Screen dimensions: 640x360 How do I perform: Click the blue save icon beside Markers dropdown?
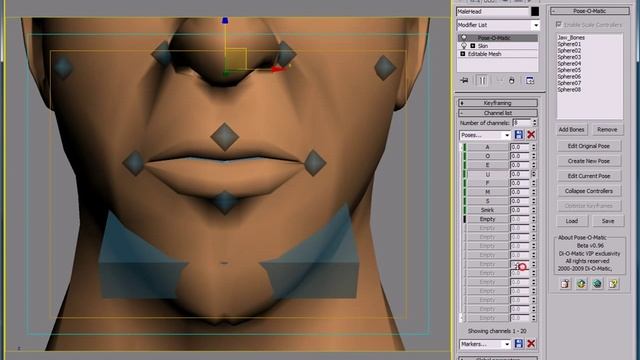pos(519,344)
